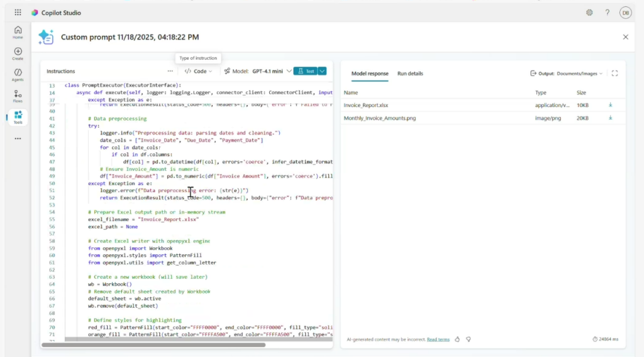Click the Test button
644x357 pixels.
305,71
